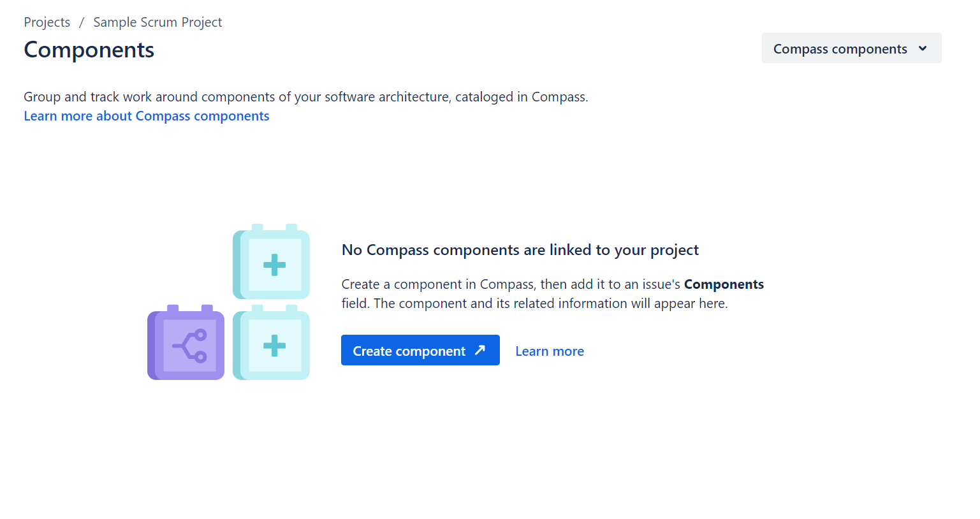Click the upper teal plus tile

(x=273, y=264)
